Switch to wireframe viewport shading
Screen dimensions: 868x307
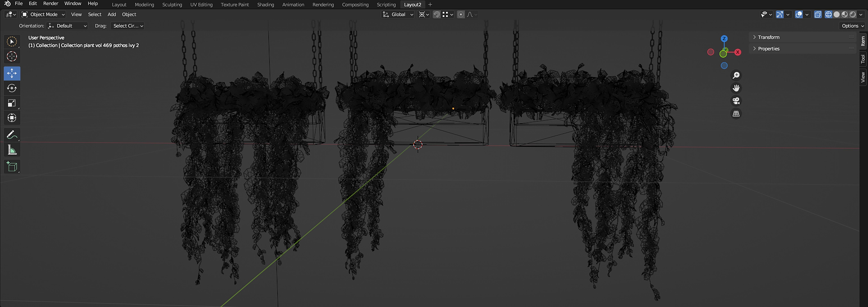[x=828, y=15]
